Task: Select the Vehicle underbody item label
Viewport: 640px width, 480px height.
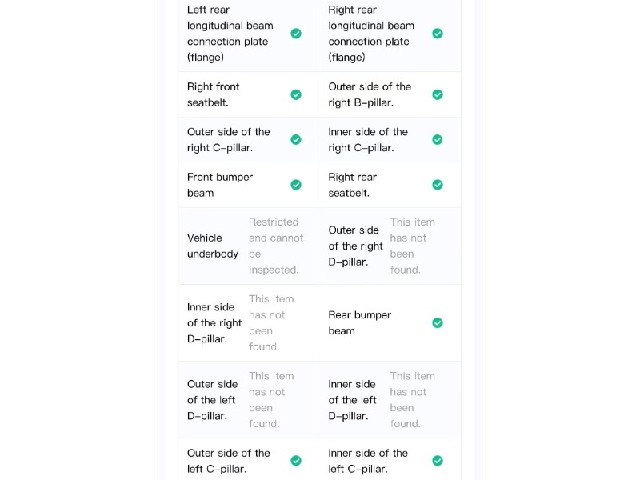Action: (x=213, y=246)
